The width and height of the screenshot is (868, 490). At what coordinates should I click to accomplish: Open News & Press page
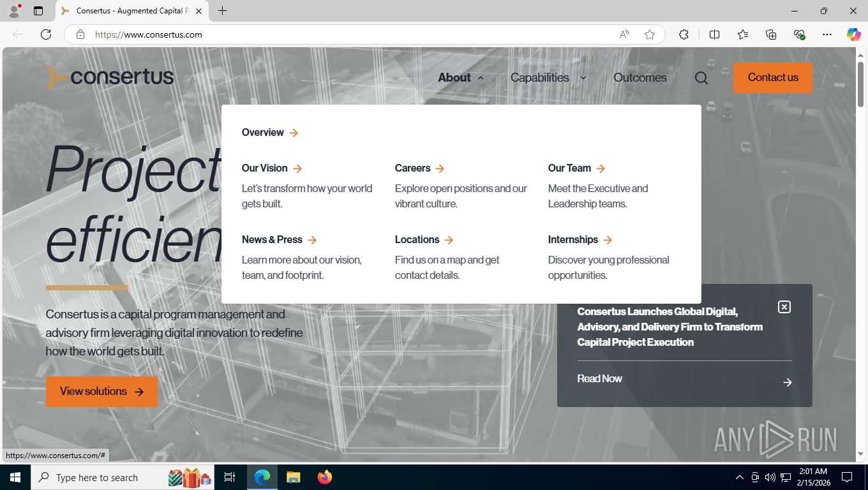tap(272, 240)
